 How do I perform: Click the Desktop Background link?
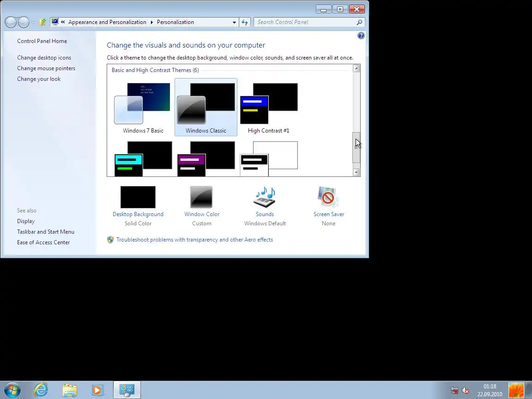(x=138, y=214)
